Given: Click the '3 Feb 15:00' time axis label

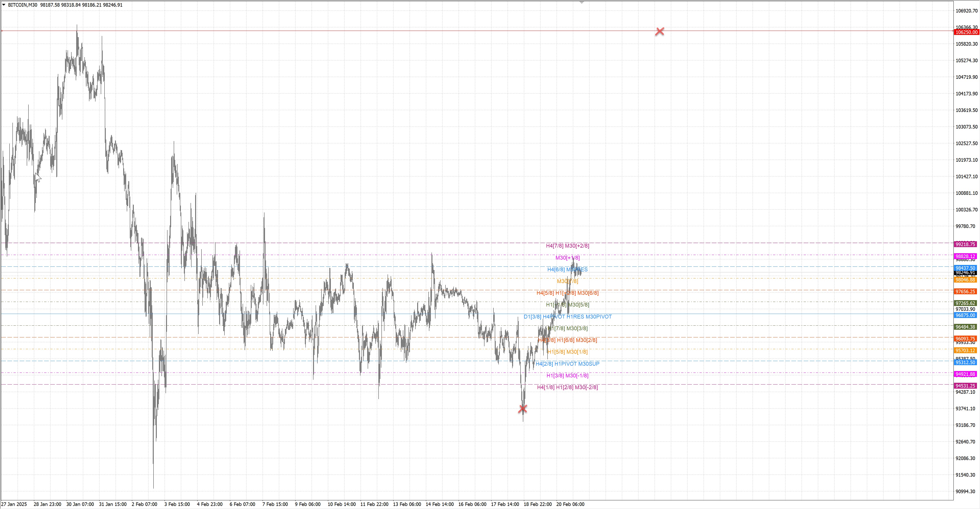Looking at the screenshot, I should click(177, 504).
